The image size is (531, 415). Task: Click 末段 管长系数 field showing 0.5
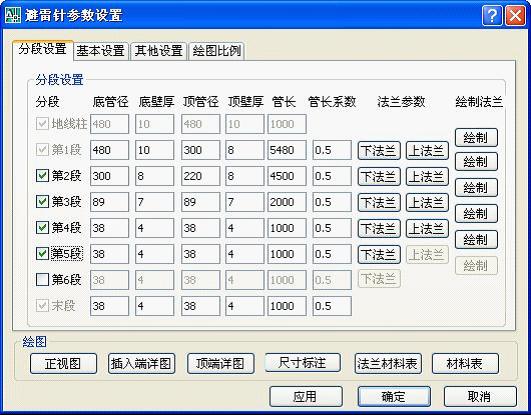(332, 306)
